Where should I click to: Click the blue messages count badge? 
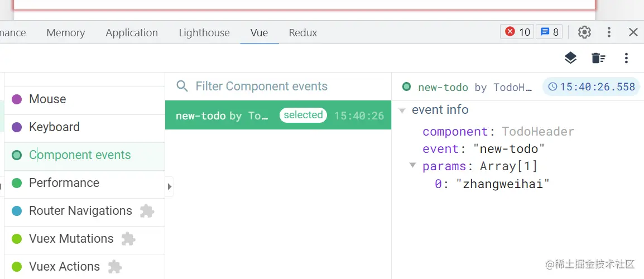tap(549, 32)
